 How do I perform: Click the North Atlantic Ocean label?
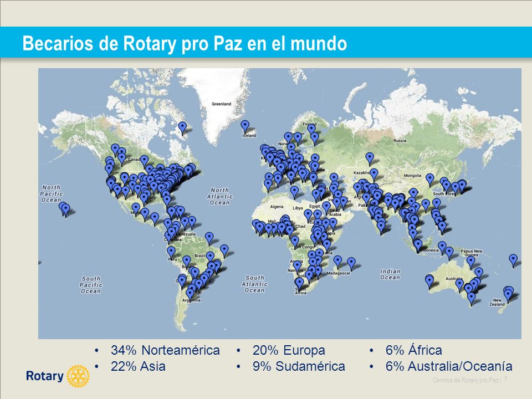point(220,196)
